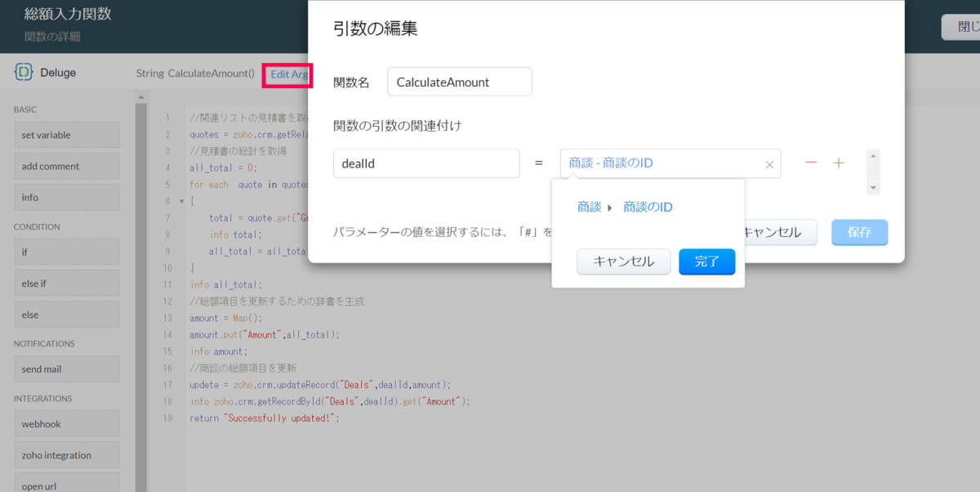Click キャンセル in the parameter popup

623,262
